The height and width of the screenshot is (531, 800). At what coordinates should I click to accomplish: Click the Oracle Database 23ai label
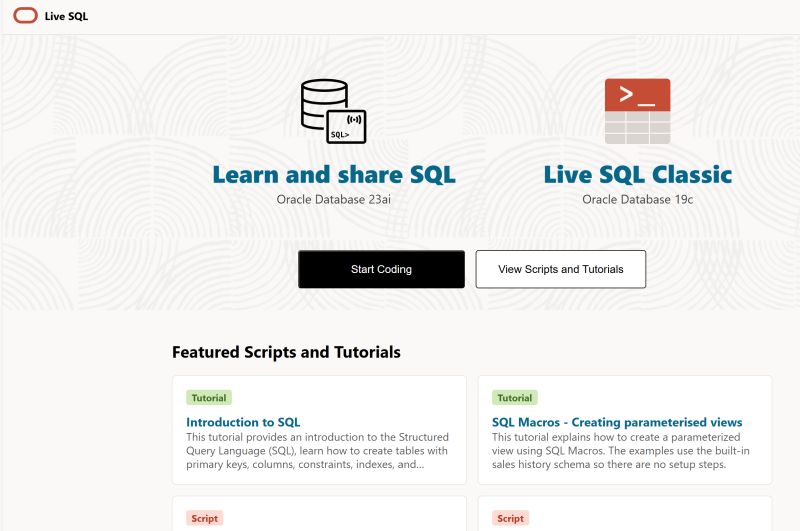coord(333,199)
